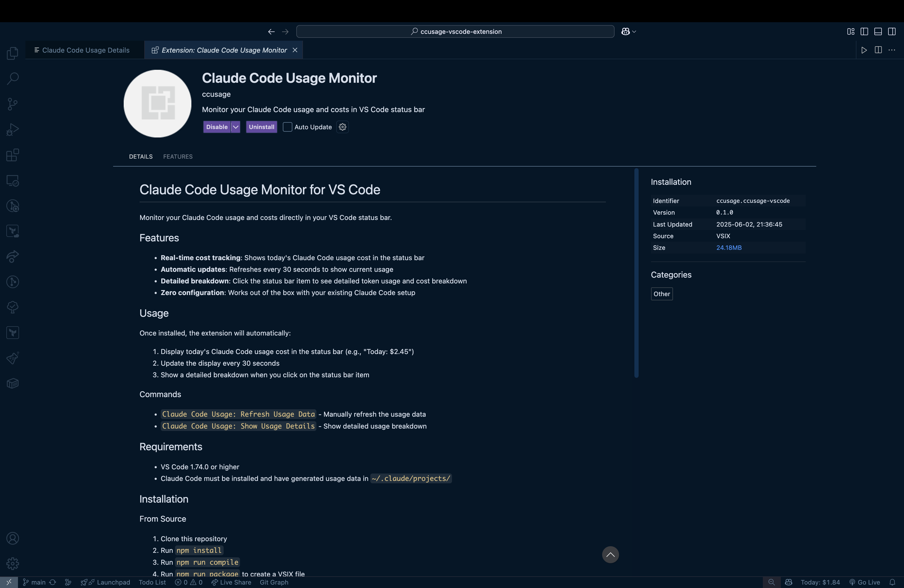Open the Explorer view in the activity bar
Screen dimensions: 904x588
[x=12, y=53]
